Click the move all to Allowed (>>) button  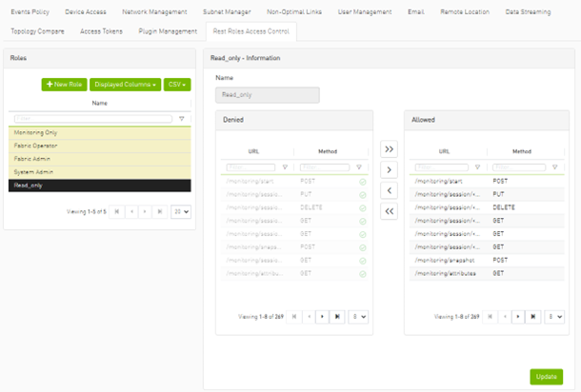(x=389, y=149)
